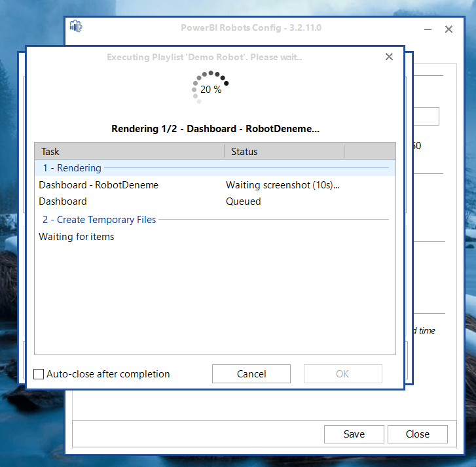This screenshot has width=476, height=467.
Task: Close the Executing Playlist dialog with X
Action: point(389,57)
